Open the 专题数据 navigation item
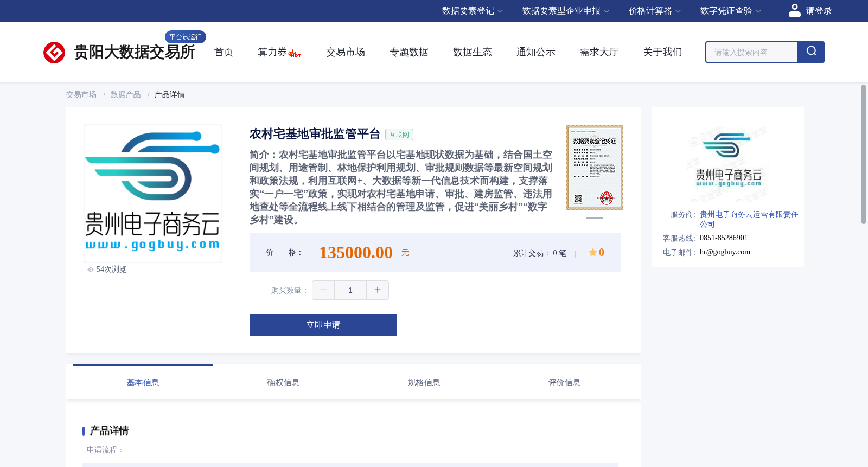Viewport: 868px width, 467px height. click(409, 52)
